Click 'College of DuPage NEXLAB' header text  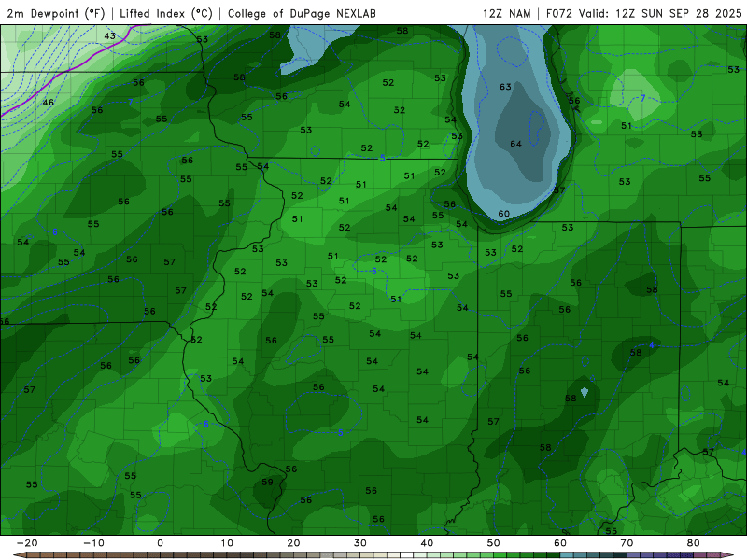coord(302,13)
